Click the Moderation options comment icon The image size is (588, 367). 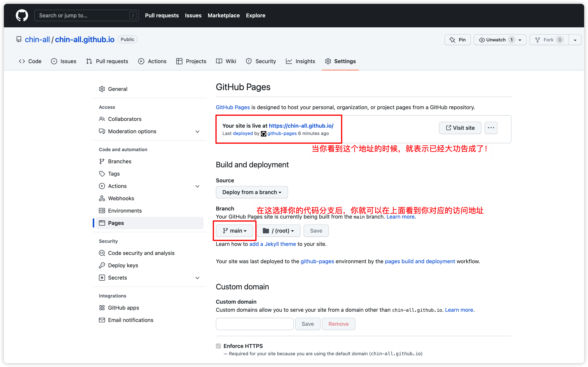pos(102,131)
